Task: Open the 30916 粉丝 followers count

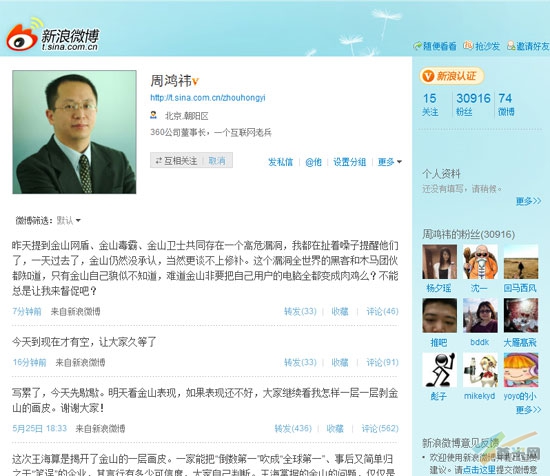Action: (x=473, y=105)
